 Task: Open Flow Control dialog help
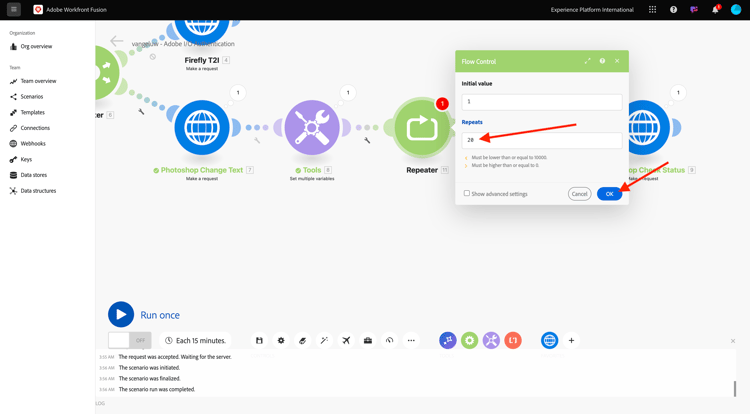click(602, 61)
